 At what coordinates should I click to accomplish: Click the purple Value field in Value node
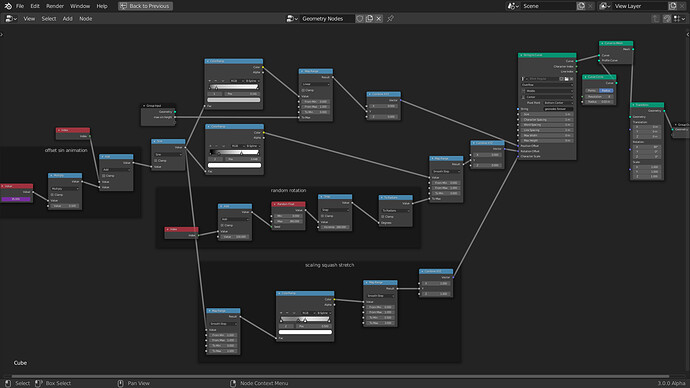pyautogui.click(x=16, y=199)
